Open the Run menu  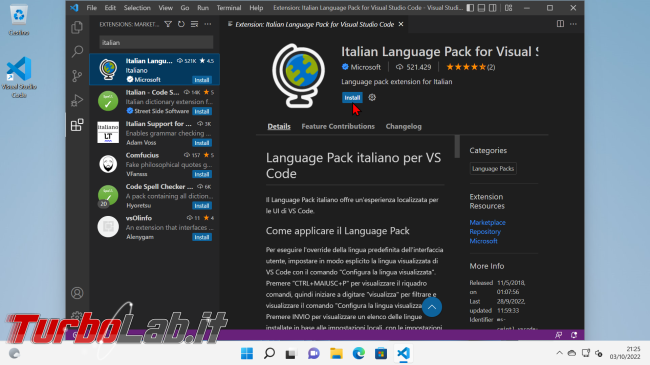[203, 8]
